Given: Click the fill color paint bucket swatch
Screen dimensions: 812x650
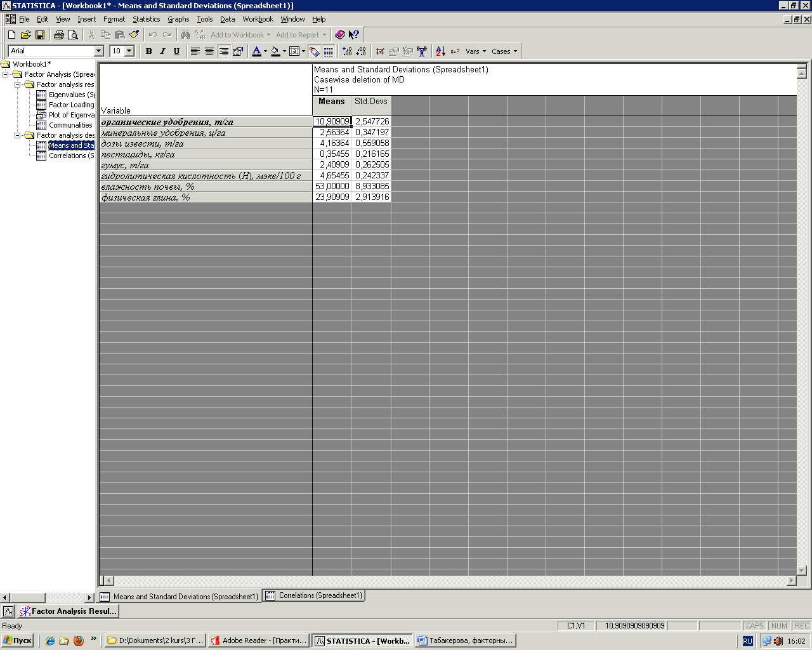Looking at the screenshot, I should tap(275, 51).
